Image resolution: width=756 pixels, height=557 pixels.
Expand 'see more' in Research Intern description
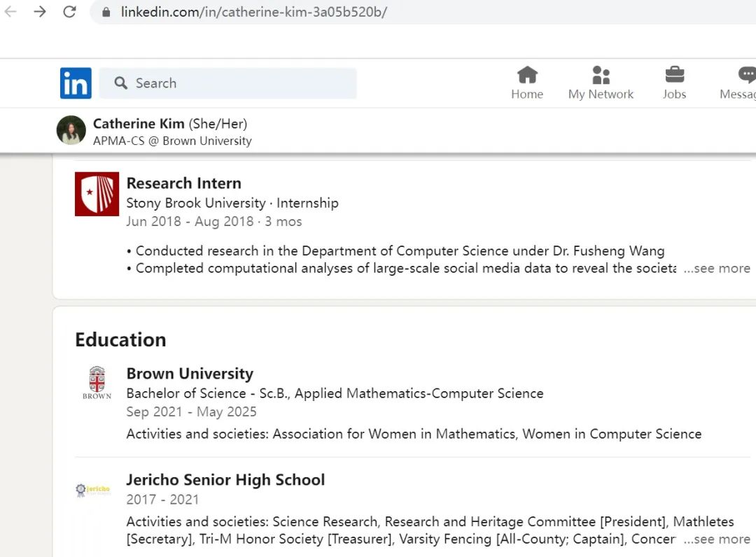click(716, 269)
